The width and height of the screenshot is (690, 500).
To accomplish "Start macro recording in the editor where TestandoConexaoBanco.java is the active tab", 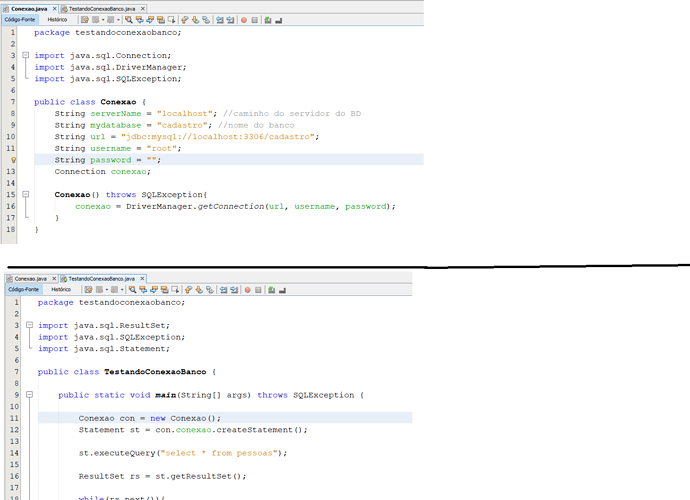I will 247,290.
